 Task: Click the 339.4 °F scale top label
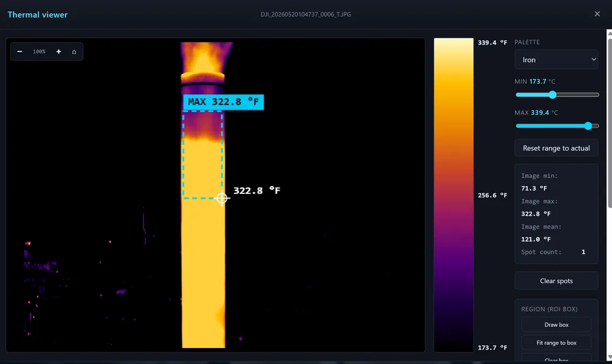(x=493, y=43)
